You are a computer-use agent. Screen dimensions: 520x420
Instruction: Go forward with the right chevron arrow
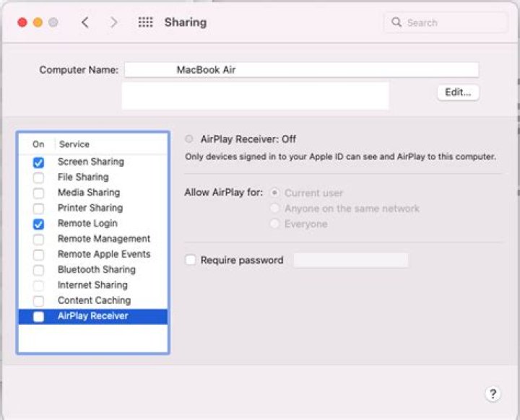coord(114,22)
